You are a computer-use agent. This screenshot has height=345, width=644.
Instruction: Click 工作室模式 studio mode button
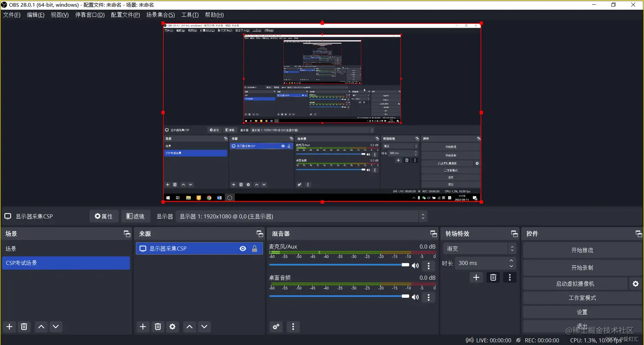pos(582,298)
